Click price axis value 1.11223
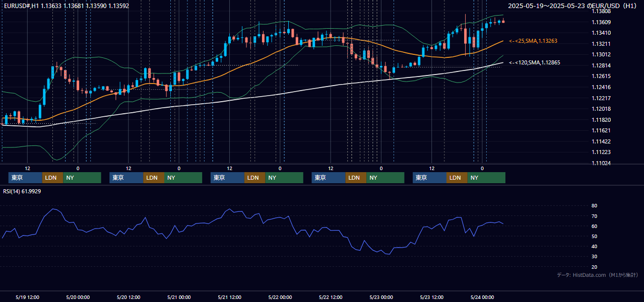Screen dimensions: 644x302 point(601,152)
